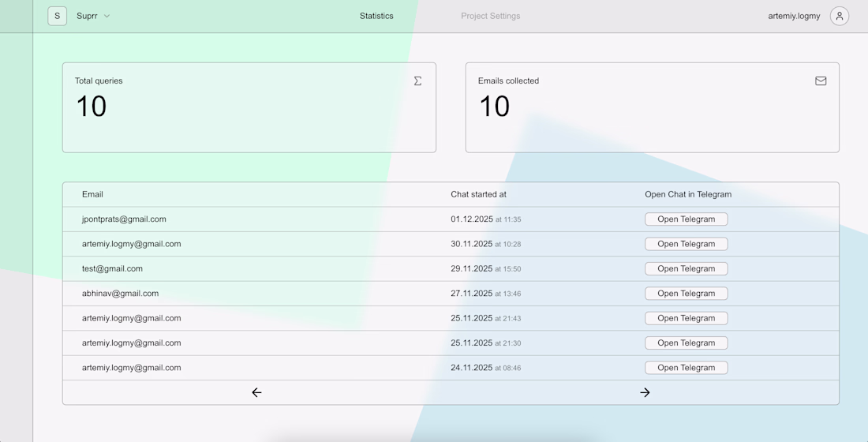Click the sigma icon in Total queries card
Image resolution: width=868 pixels, height=442 pixels.
(x=418, y=81)
